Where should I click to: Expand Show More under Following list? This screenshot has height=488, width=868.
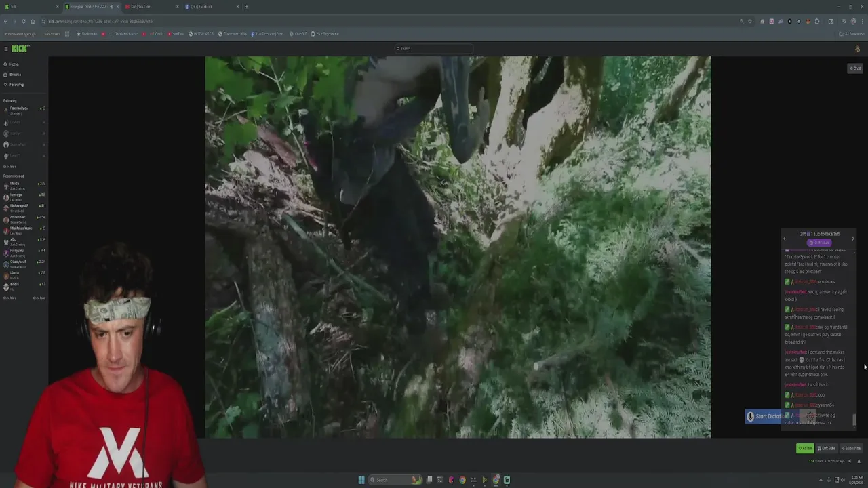pos(9,167)
